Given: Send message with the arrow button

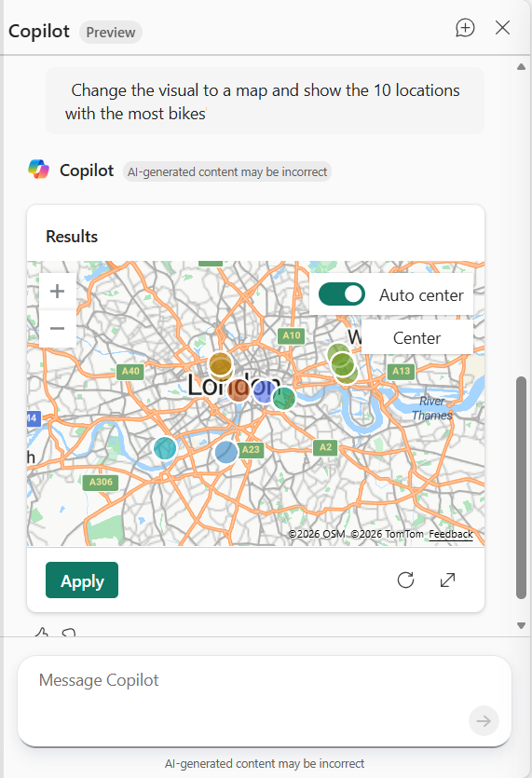Looking at the screenshot, I should 484,720.
